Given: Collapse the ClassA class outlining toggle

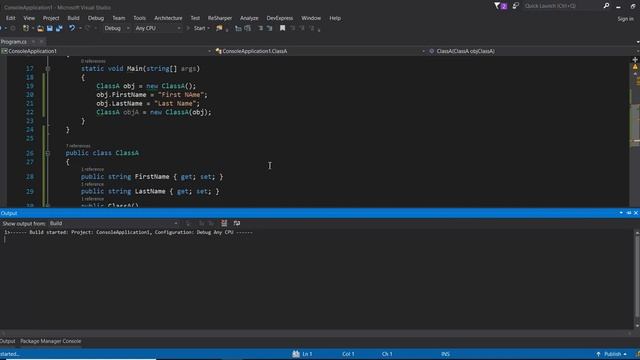Looking at the screenshot, I should tap(48, 153).
